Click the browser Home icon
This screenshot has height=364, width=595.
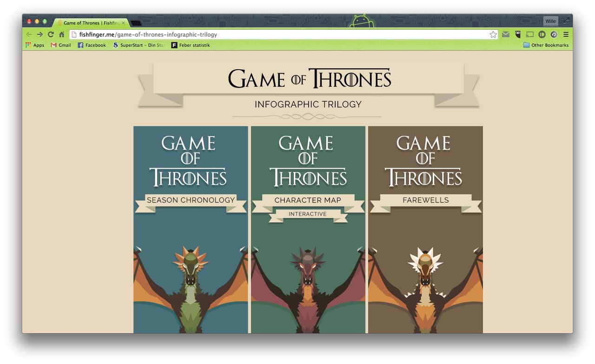coord(62,34)
